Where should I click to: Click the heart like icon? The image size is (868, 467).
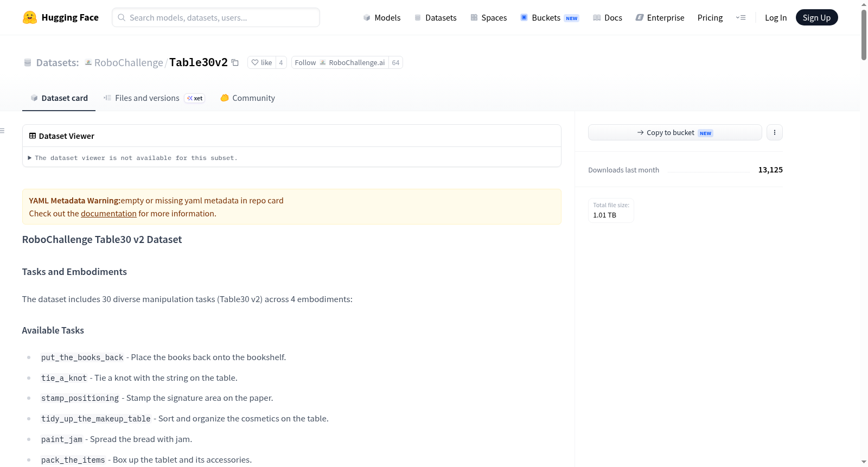point(255,62)
